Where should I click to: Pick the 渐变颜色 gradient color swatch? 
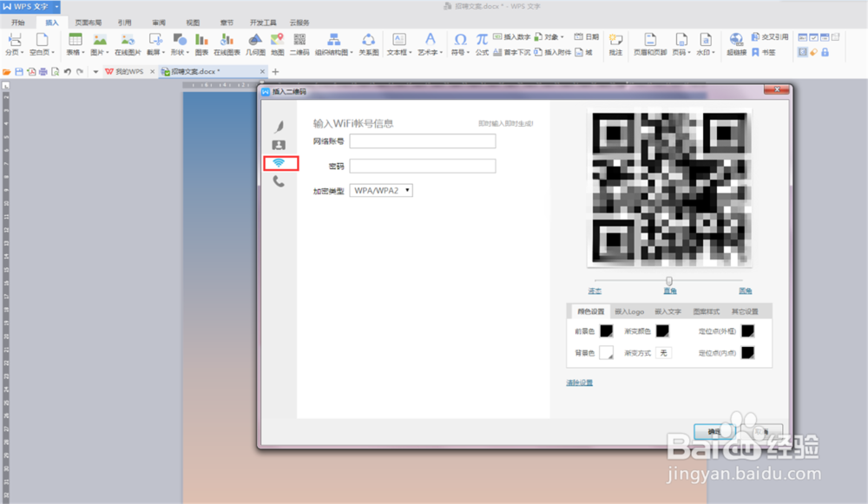(x=662, y=331)
